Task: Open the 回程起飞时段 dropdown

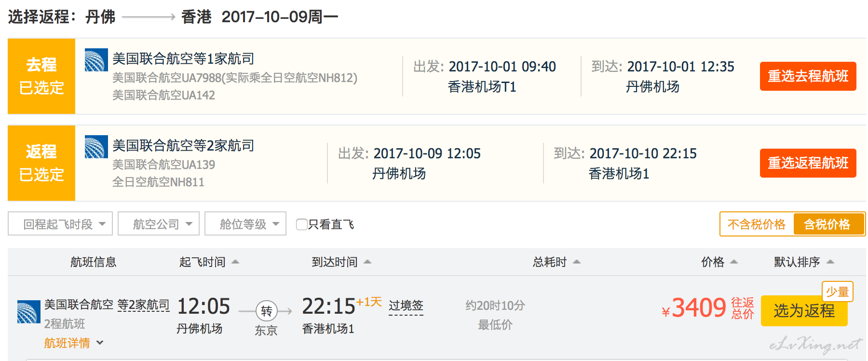Action: 60,223
